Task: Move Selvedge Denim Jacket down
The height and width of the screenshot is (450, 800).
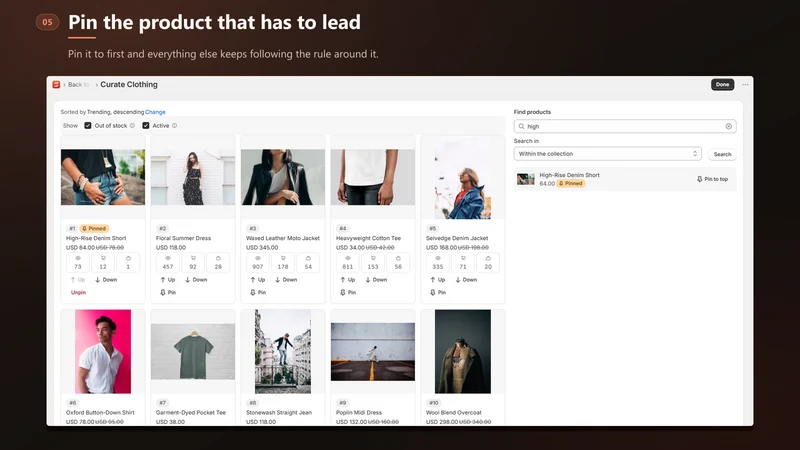Action: click(466, 280)
